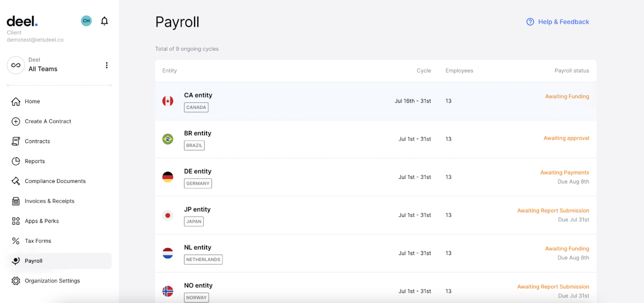The height and width of the screenshot is (303, 644).
Task: Open the Home section from sidebar
Action: [x=16, y=101]
